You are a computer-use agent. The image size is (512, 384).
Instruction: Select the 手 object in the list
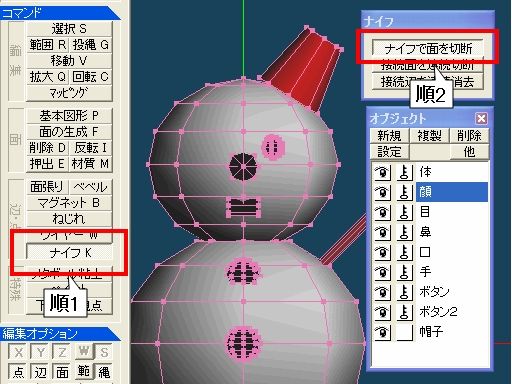tap(452, 272)
